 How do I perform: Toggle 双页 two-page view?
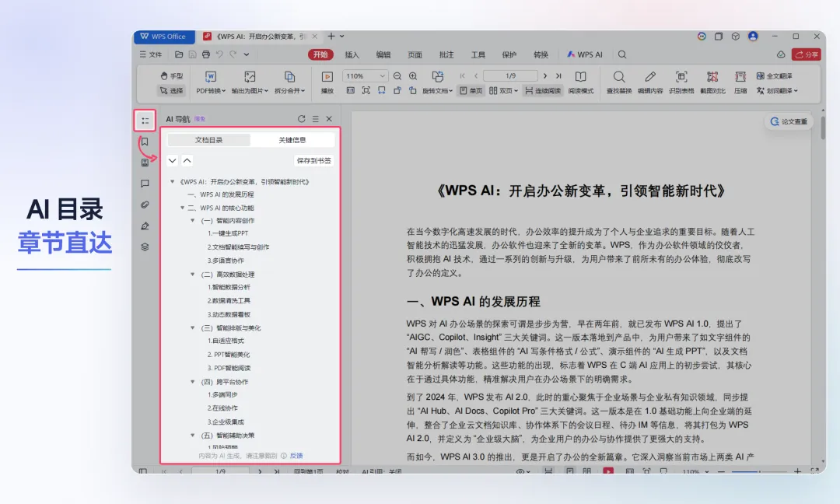point(503,90)
